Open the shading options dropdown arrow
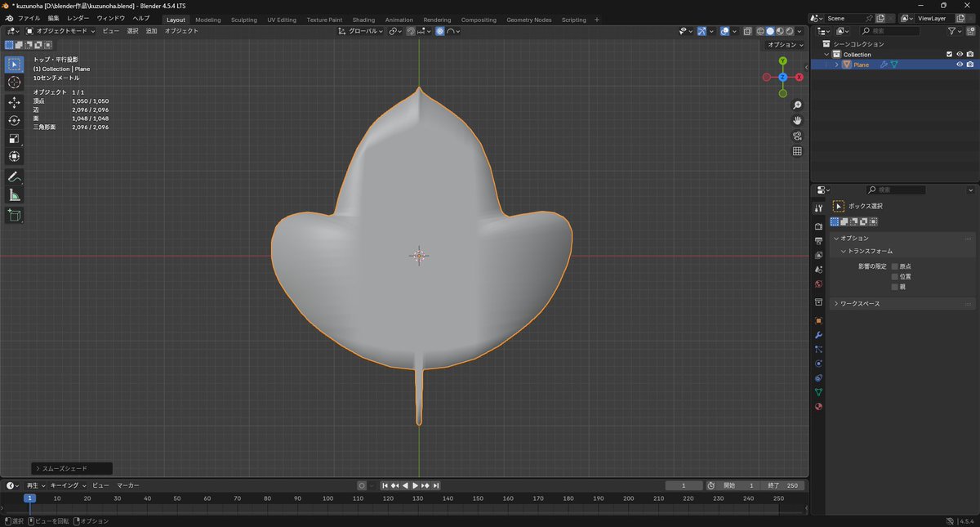 801,31
